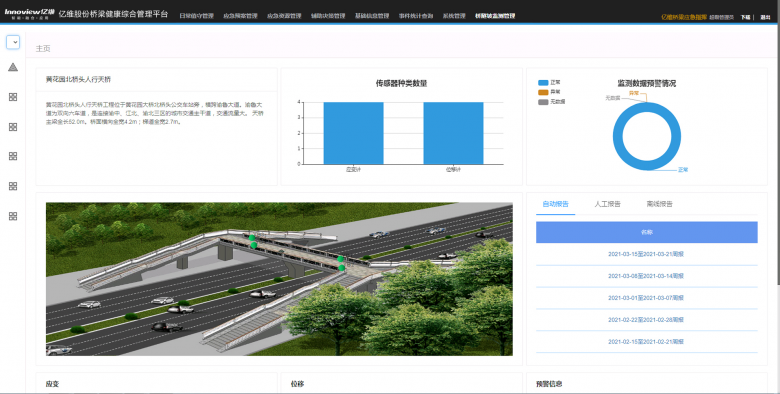Select the last grid icon in sidebar
This screenshot has height=394, width=780.
click(x=13, y=216)
